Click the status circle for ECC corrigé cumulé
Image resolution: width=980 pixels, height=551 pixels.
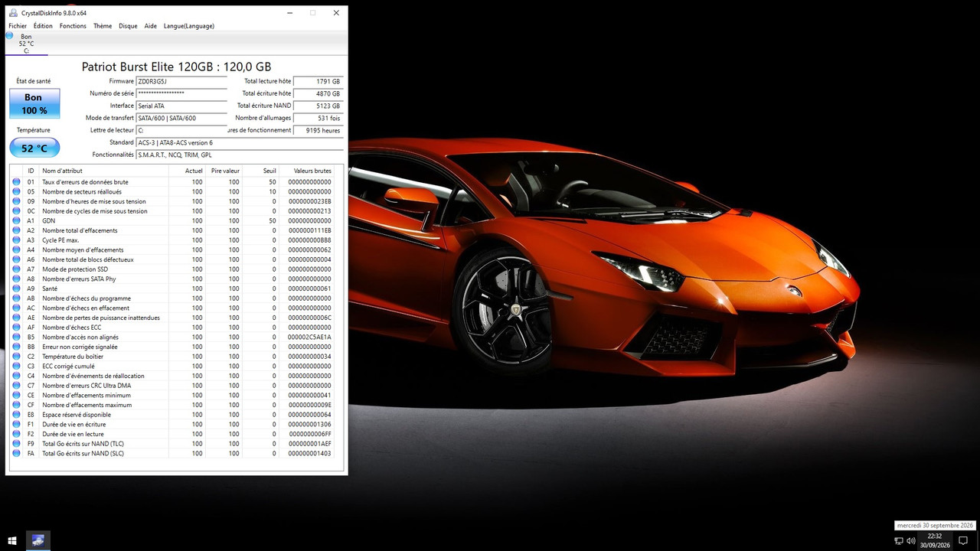[x=16, y=367]
